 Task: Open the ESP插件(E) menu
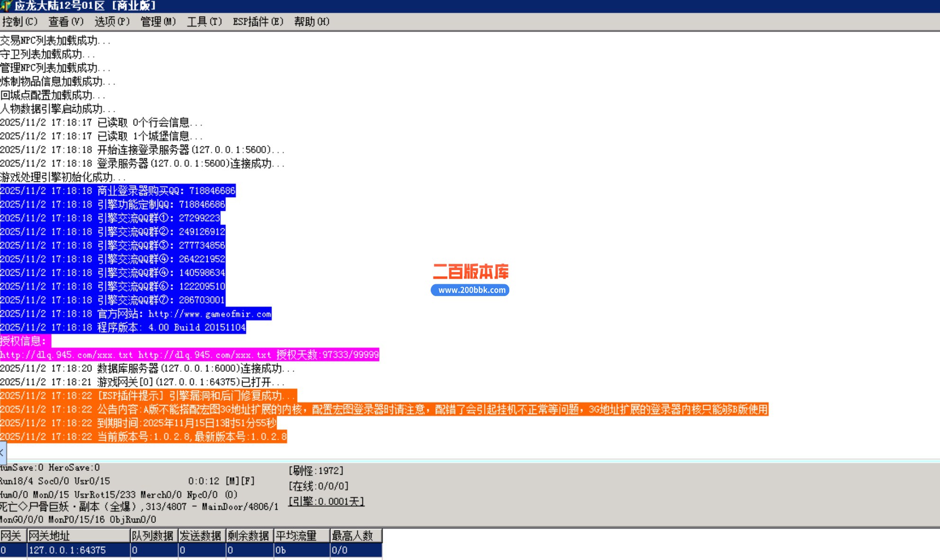pos(258,22)
